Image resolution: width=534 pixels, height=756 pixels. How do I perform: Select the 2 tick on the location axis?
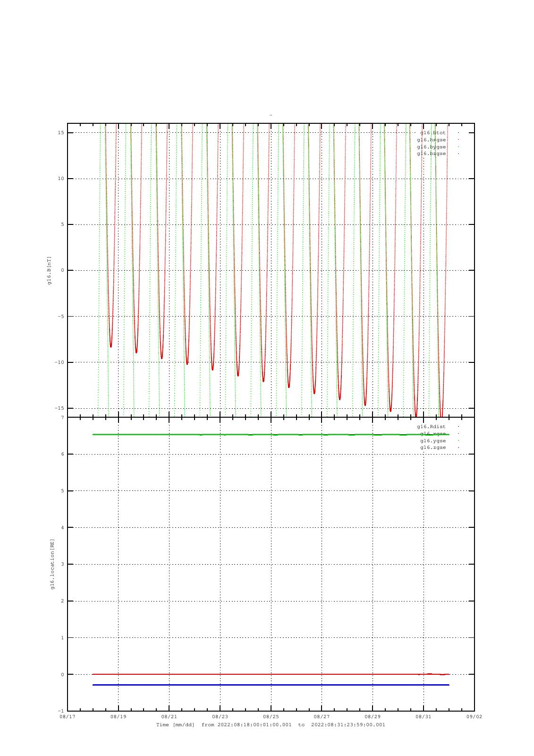coord(62,601)
